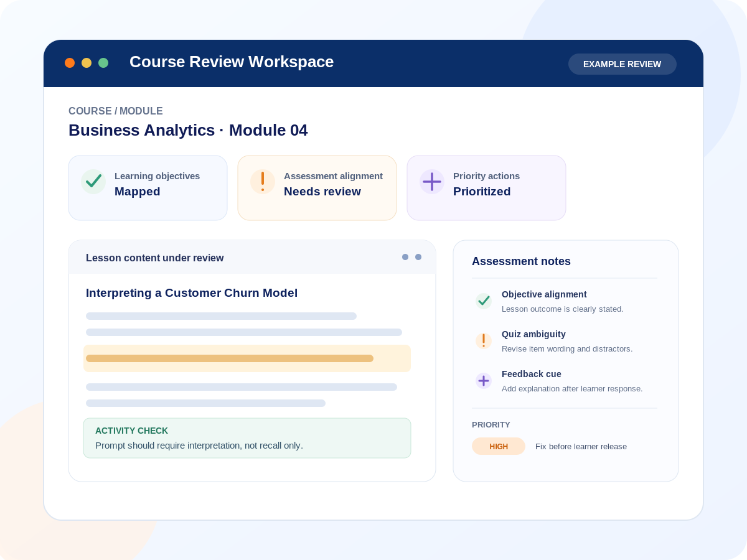Click the second dot in Lesson content header
Screen dimensions: 747x560
[x=418, y=257]
